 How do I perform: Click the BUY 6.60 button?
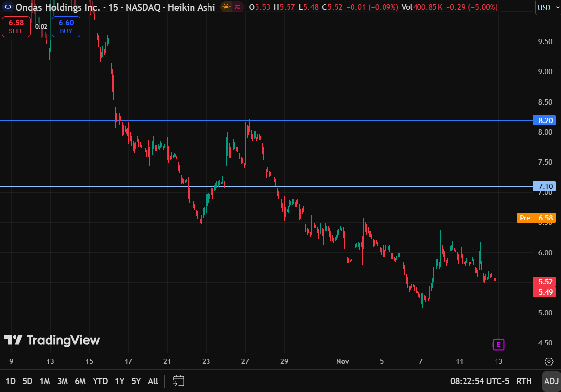66,27
